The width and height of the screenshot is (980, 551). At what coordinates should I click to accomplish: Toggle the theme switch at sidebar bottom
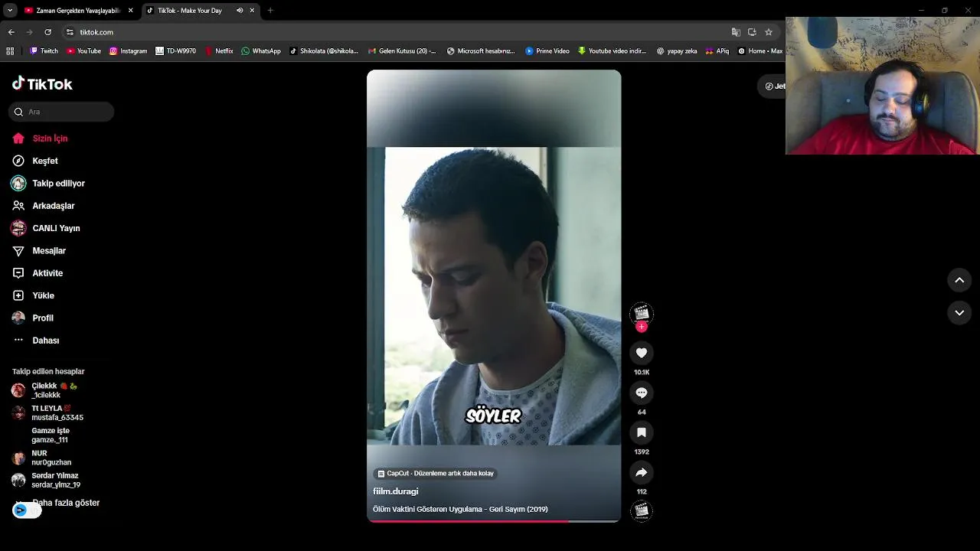pyautogui.click(x=27, y=510)
